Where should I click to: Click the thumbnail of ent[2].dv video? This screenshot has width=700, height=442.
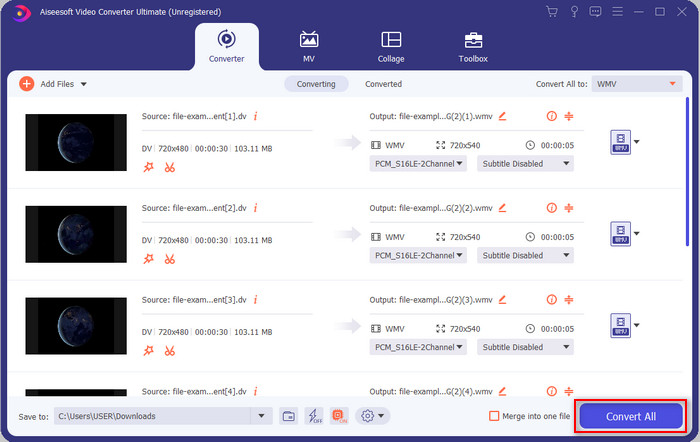pyautogui.click(x=76, y=234)
